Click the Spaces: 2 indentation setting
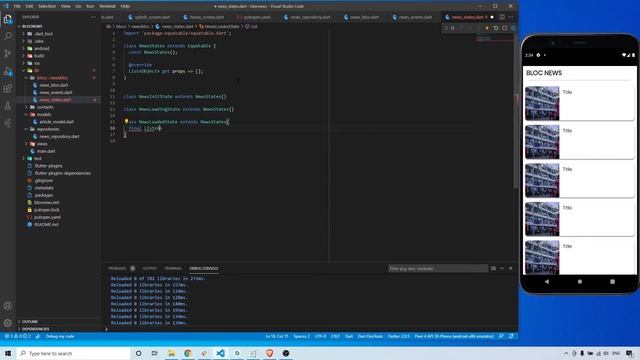 301,336
